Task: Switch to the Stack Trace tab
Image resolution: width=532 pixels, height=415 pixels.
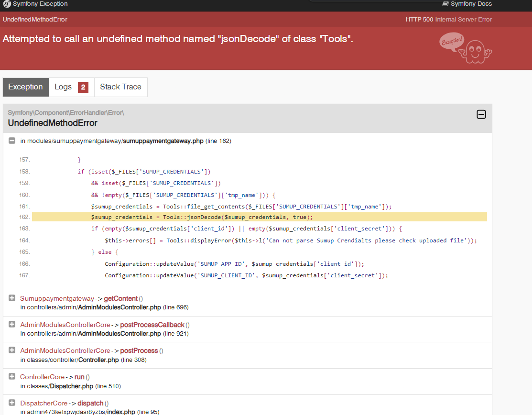Action: [120, 87]
